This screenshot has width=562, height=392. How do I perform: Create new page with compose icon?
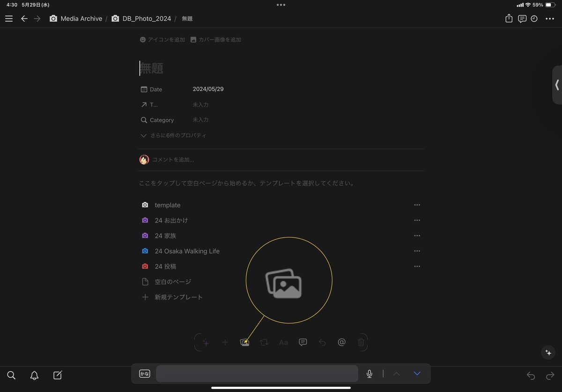58,375
